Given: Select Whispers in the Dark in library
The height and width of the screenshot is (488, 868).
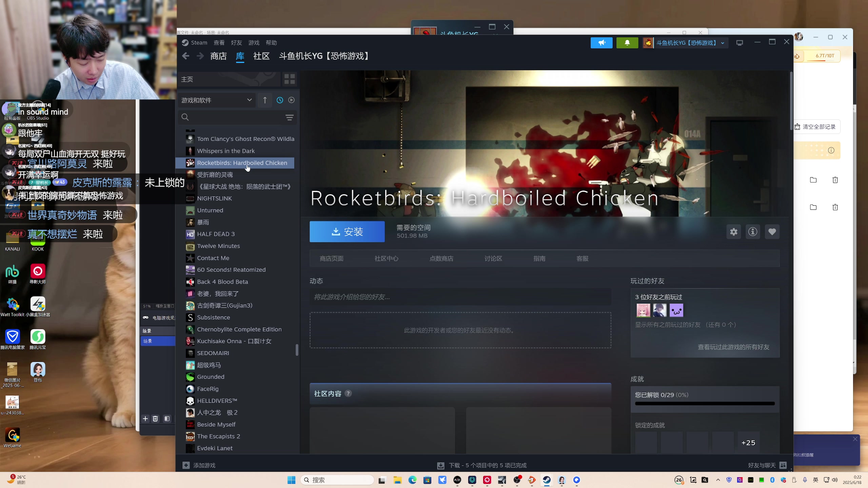Looking at the screenshot, I should click(235, 151).
